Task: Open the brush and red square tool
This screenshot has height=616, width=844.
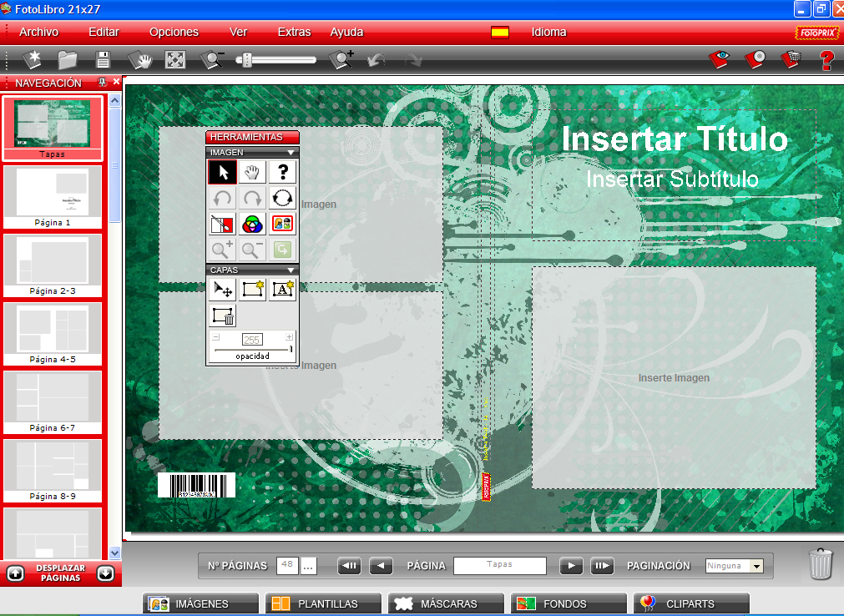Action: pos(222,224)
